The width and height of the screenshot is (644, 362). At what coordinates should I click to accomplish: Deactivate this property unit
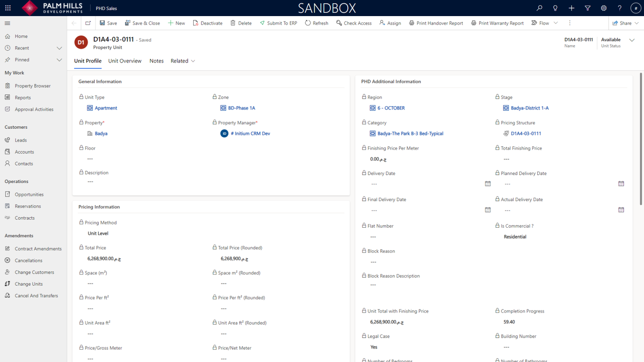[207, 23]
